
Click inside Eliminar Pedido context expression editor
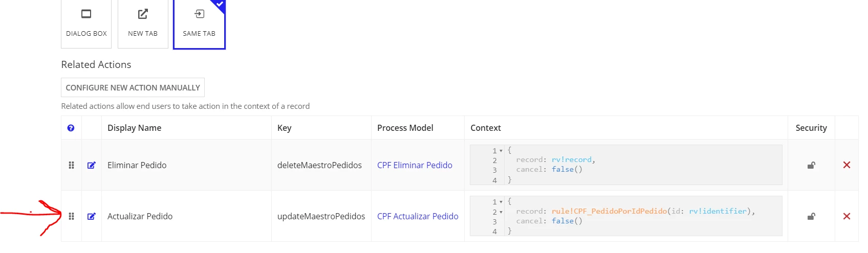626,165
